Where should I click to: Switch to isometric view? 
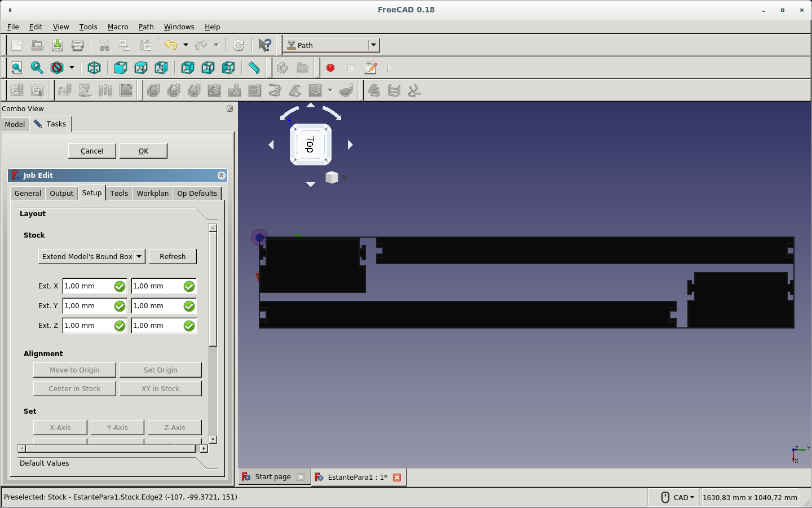(94, 68)
